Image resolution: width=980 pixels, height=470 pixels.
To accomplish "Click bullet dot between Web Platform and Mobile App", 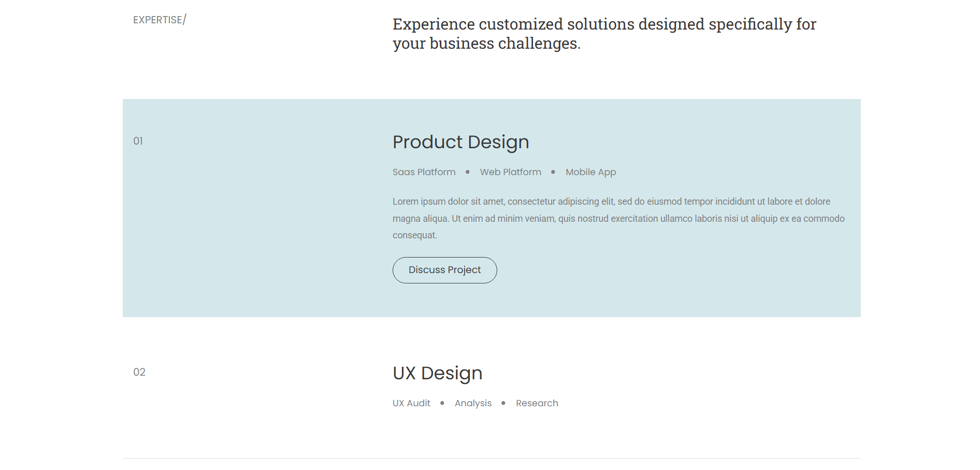I will click(553, 172).
